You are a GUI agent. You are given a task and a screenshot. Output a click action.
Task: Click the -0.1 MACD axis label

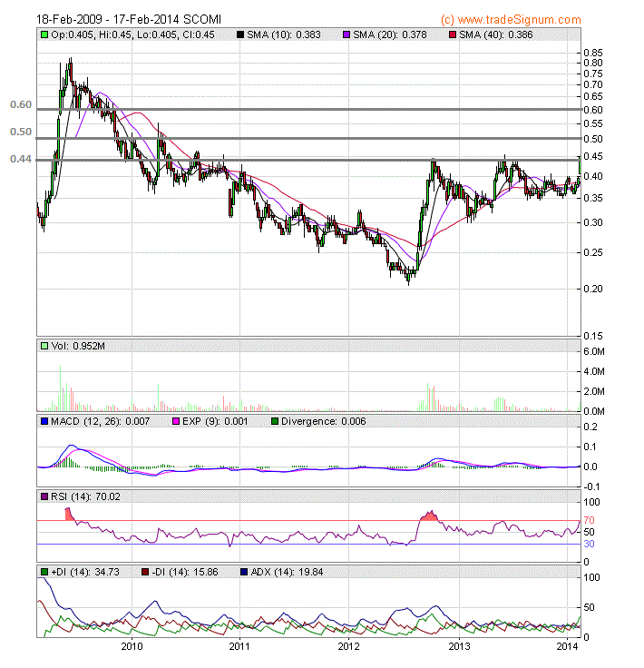point(591,487)
